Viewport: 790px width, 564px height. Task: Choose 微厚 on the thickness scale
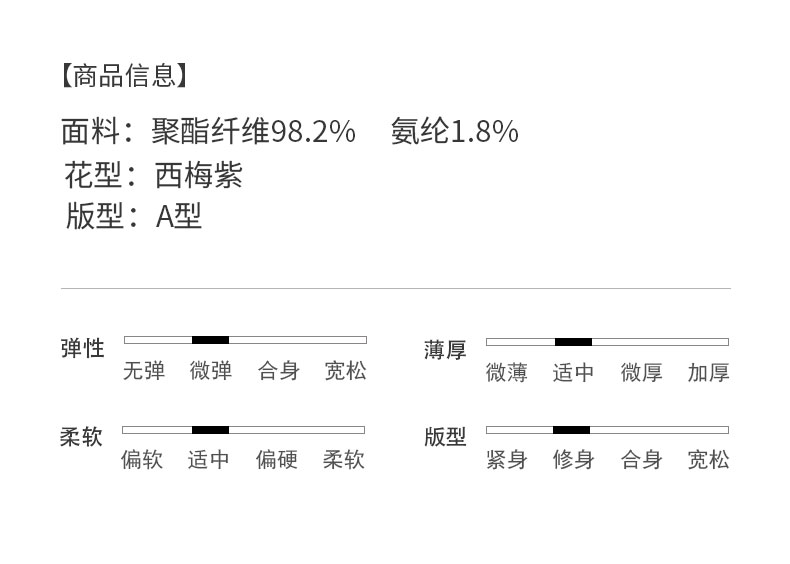tap(641, 373)
